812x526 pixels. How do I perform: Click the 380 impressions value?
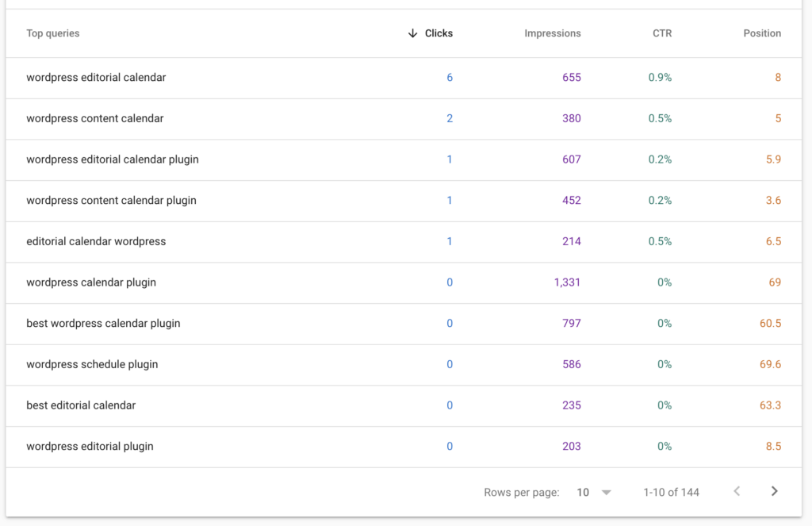point(572,119)
